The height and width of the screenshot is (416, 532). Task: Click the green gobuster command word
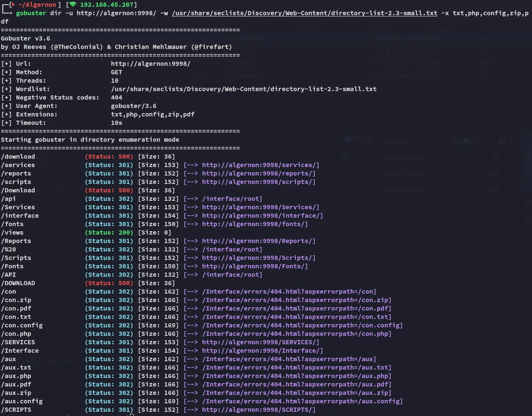(x=31, y=13)
